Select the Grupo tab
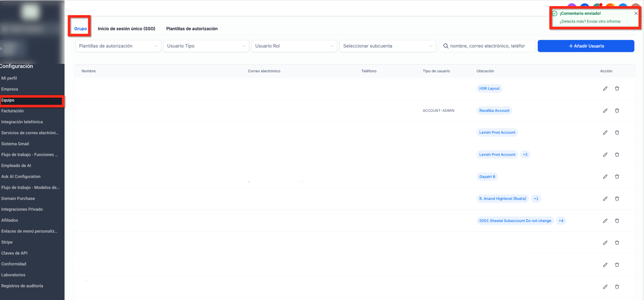The height and width of the screenshot is (300, 644). coord(80,29)
